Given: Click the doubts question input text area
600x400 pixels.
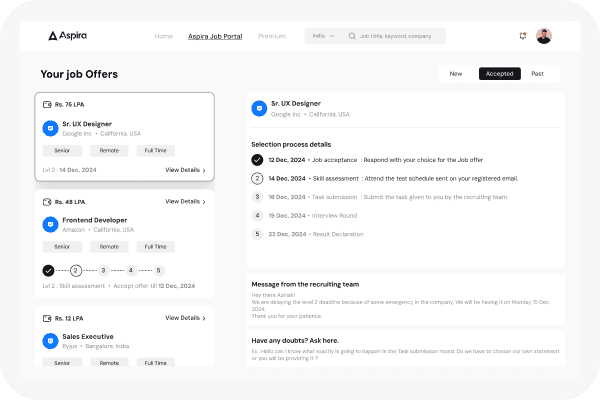Looking at the screenshot, I should coord(405,355).
